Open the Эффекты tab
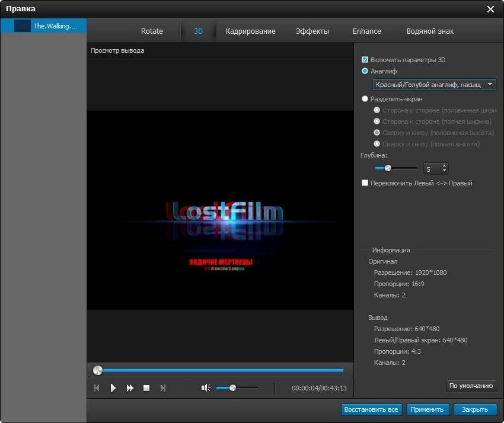This screenshot has height=423, width=504. [x=312, y=31]
